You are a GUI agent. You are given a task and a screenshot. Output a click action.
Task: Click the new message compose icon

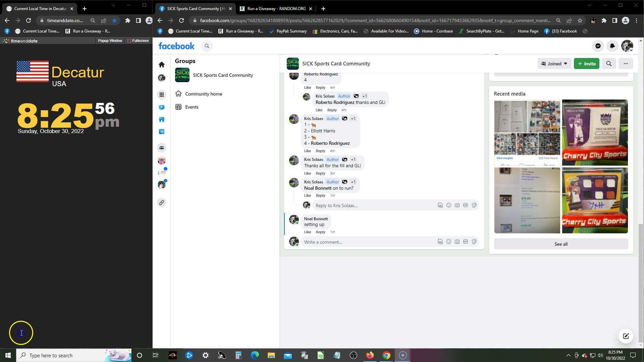tap(626, 336)
